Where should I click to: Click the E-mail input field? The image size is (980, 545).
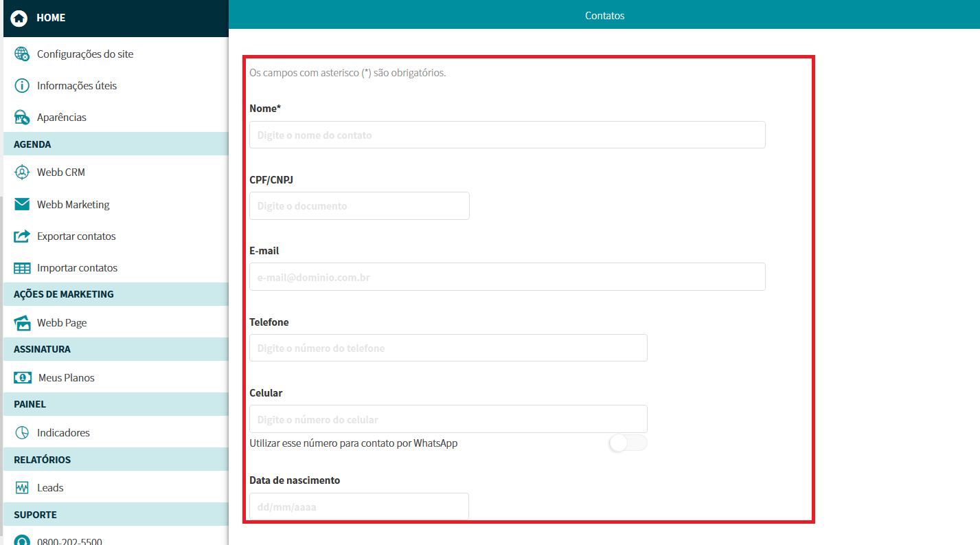(x=507, y=277)
